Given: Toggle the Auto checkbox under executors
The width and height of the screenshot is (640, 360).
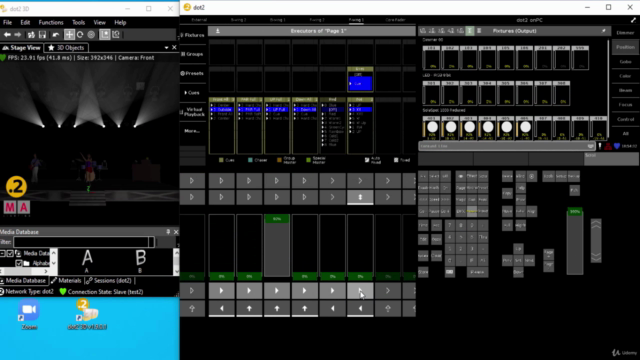Looking at the screenshot, I should pyautogui.click(x=367, y=160).
